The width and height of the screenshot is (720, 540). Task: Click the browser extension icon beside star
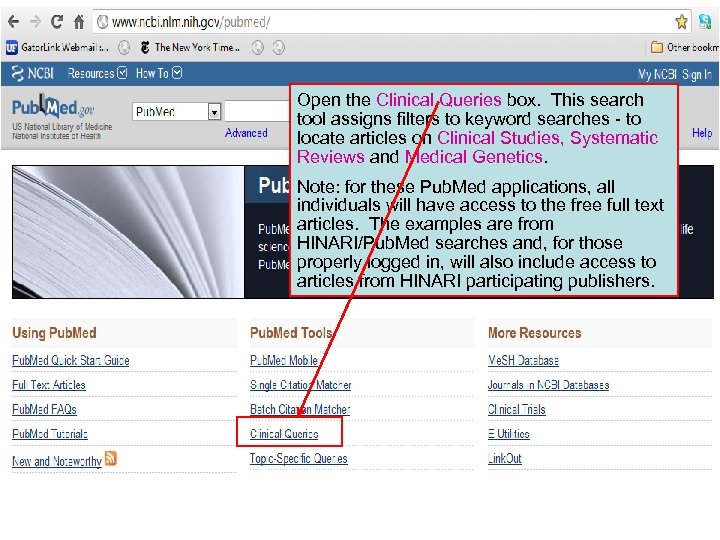(705, 22)
